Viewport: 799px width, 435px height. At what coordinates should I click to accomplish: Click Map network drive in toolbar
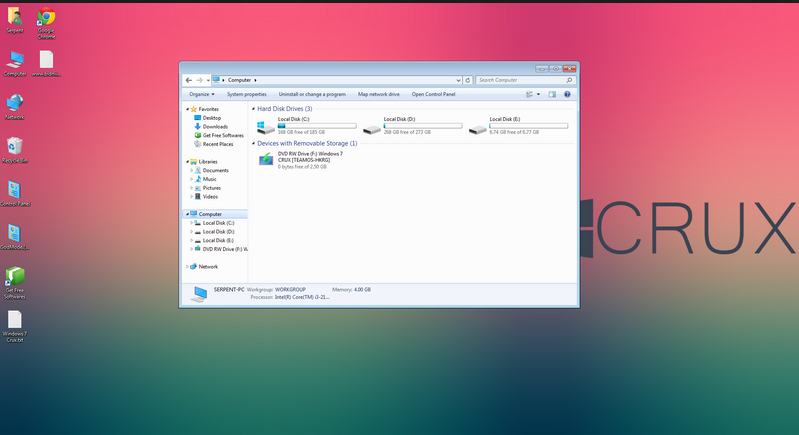coord(378,94)
